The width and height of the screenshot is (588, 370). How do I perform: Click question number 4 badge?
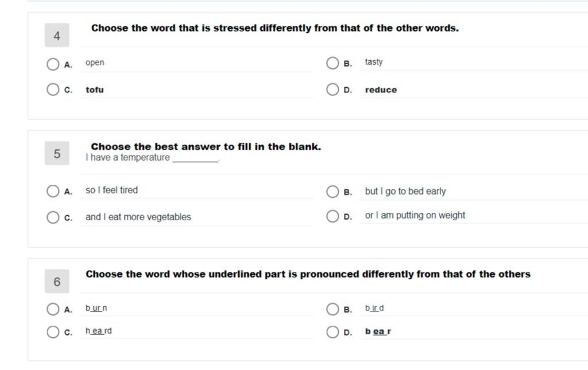point(57,35)
